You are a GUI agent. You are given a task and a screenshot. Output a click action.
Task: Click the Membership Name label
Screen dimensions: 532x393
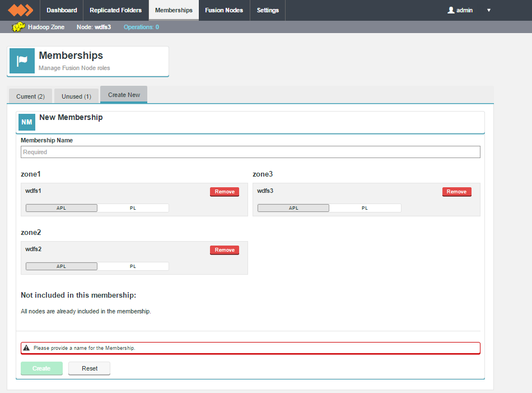click(47, 140)
